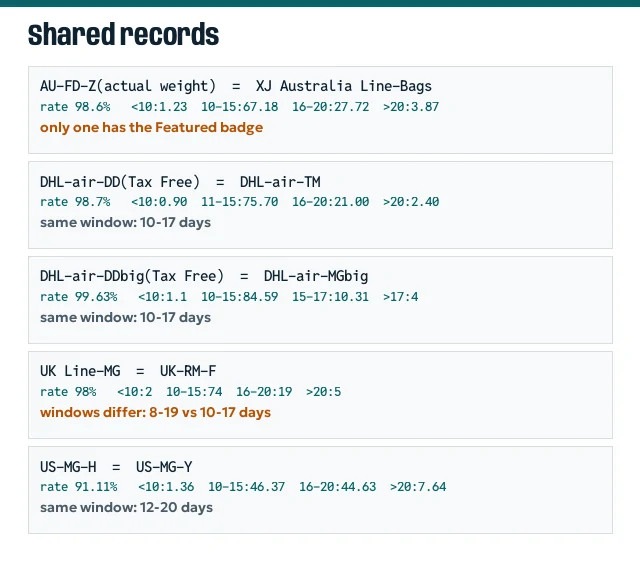Click 'same window: 12-20 days' note
Viewport: 640px width, 563px height.
tap(127, 507)
